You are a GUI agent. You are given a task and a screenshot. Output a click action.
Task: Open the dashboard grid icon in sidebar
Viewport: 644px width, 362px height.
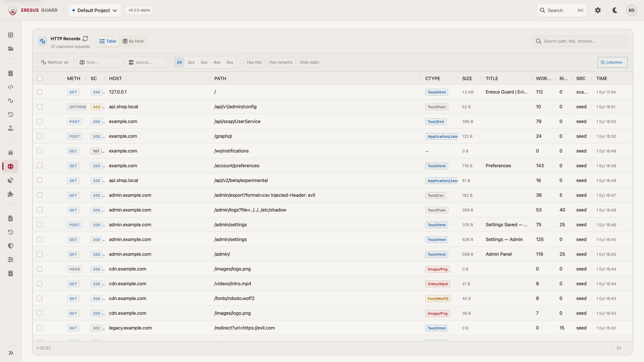click(x=10, y=35)
